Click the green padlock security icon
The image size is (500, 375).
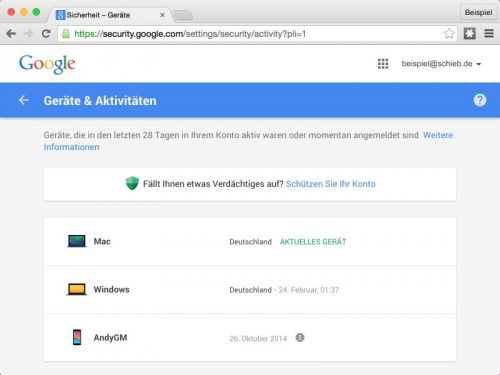point(66,34)
